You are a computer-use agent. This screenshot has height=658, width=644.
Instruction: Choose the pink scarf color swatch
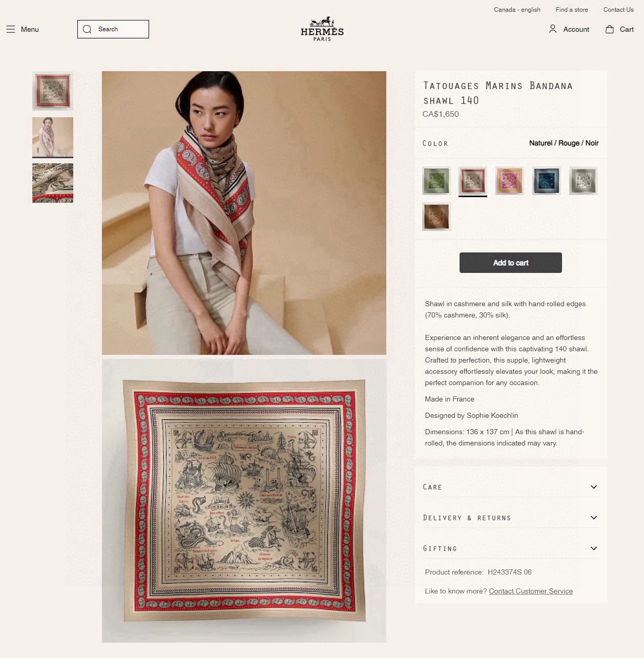click(x=509, y=181)
